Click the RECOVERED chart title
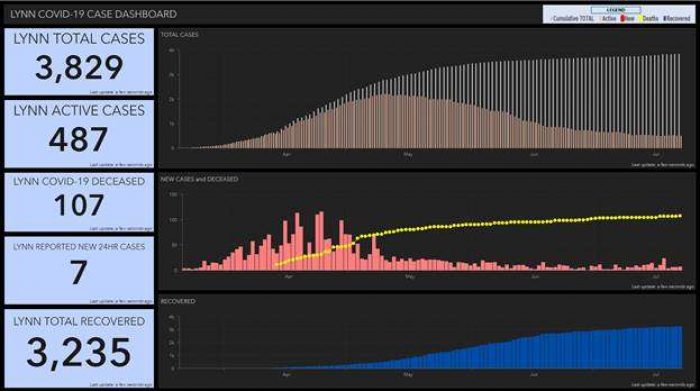The width and height of the screenshot is (700, 391). coord(178,301)
